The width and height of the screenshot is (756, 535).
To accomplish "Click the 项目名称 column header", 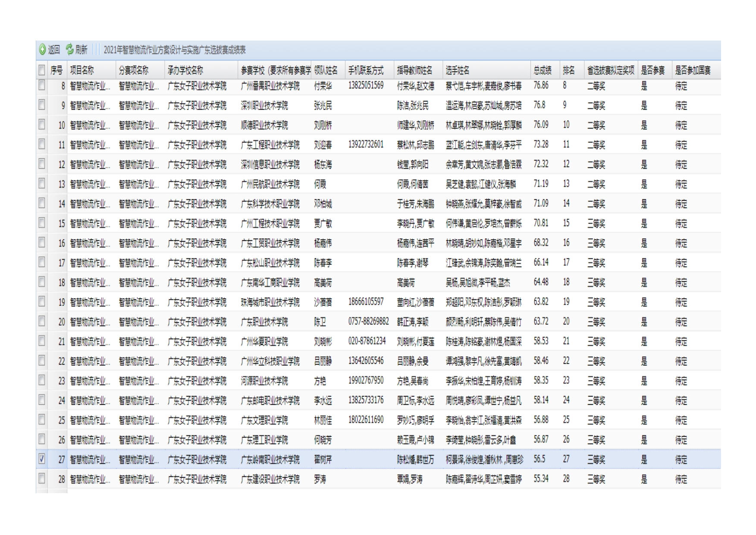I will pos(82,70).
